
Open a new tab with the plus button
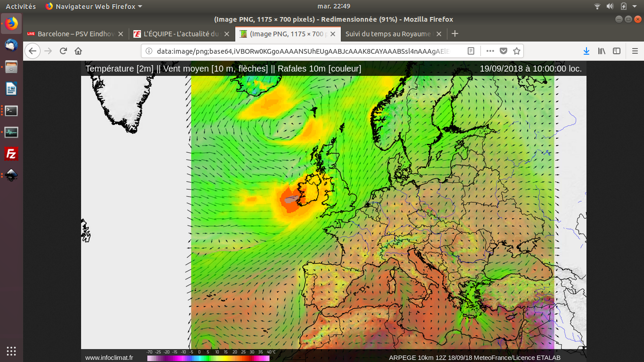(455, 34)
